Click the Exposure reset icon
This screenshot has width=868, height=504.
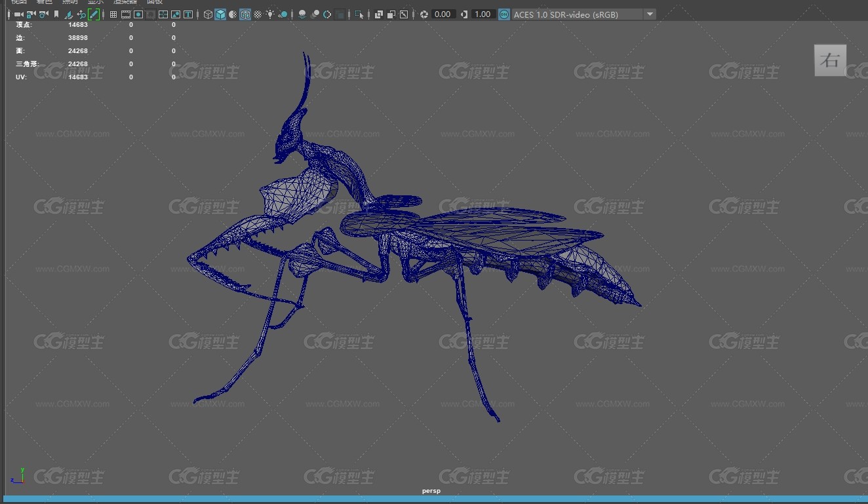click(424, 14)
